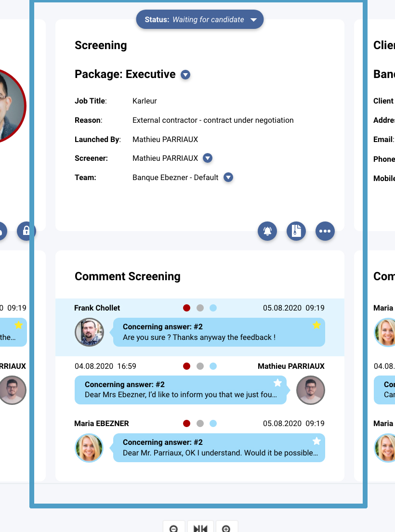Click the 'Maria EBEZNER' author name
This screenshot has height=532, width=395.
tap(102, 423)
